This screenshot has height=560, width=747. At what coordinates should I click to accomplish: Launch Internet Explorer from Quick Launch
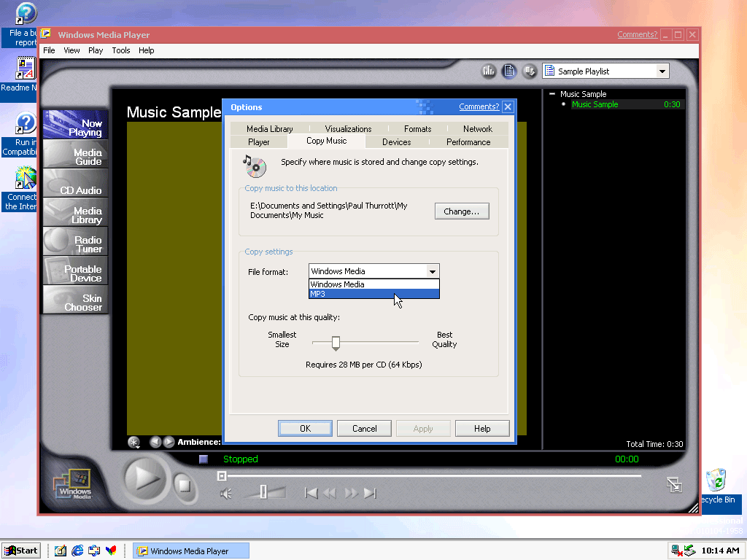(x=77, y=551)
